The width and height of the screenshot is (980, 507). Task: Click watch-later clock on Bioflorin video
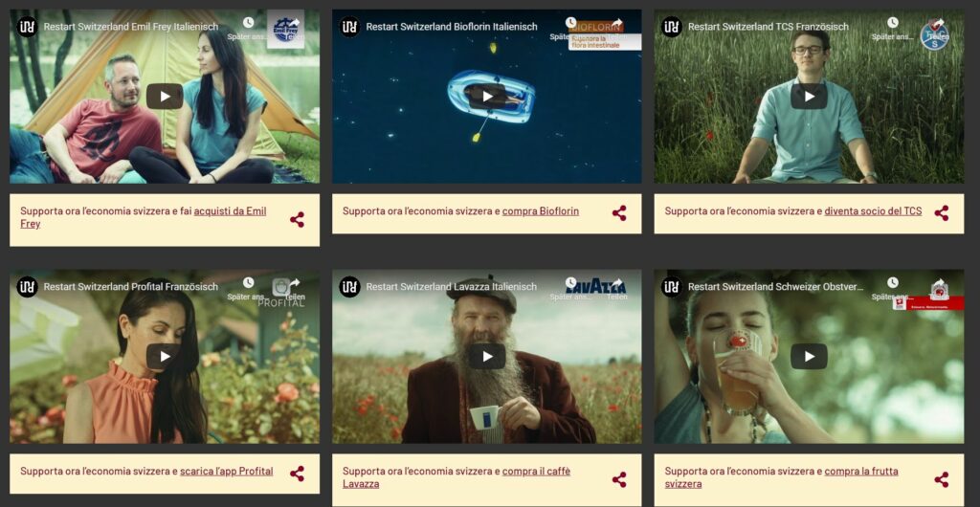(570, 22)
